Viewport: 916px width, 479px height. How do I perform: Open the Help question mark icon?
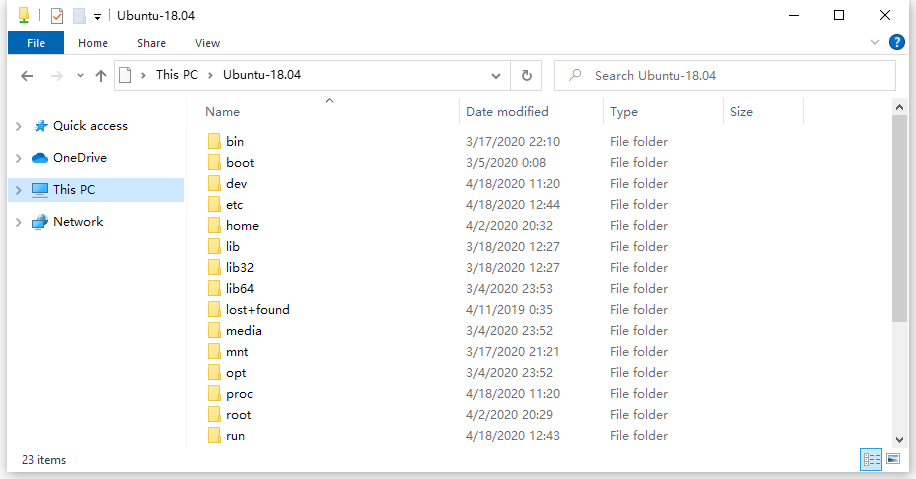click(x=896, y=42)
